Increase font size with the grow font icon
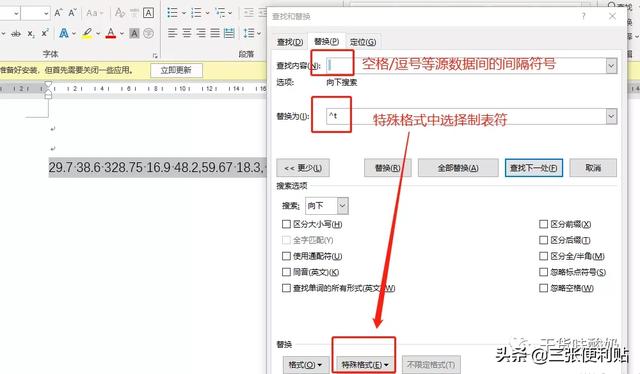This screenshot has height=374, width=640. click(x=58, y=13)
